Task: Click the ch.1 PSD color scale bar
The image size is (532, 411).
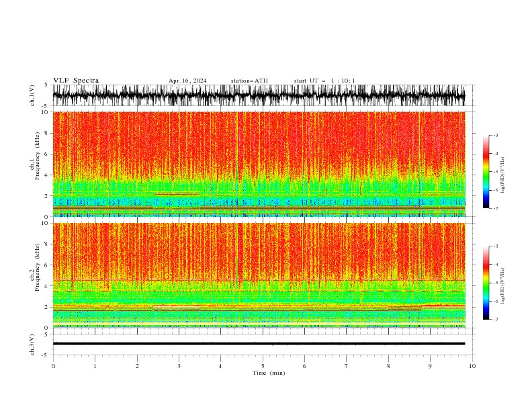Action: pyautogui.click(x=486, y=171)
